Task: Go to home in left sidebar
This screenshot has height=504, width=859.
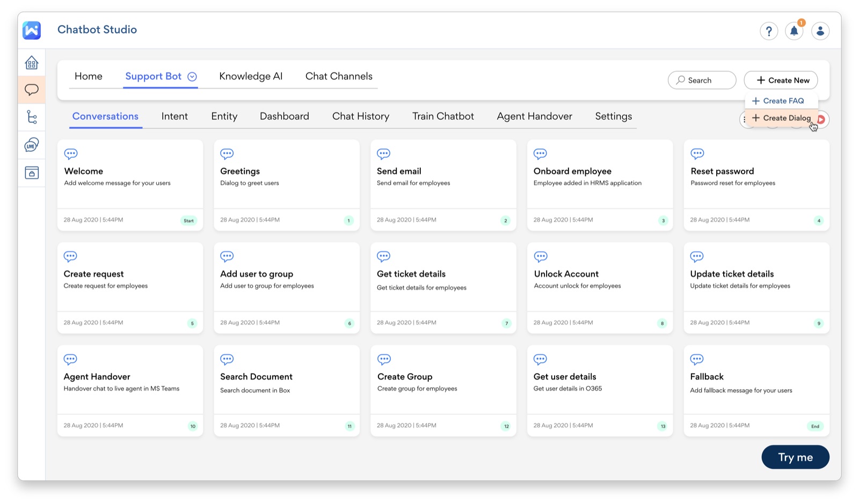Action: (32, 63)
